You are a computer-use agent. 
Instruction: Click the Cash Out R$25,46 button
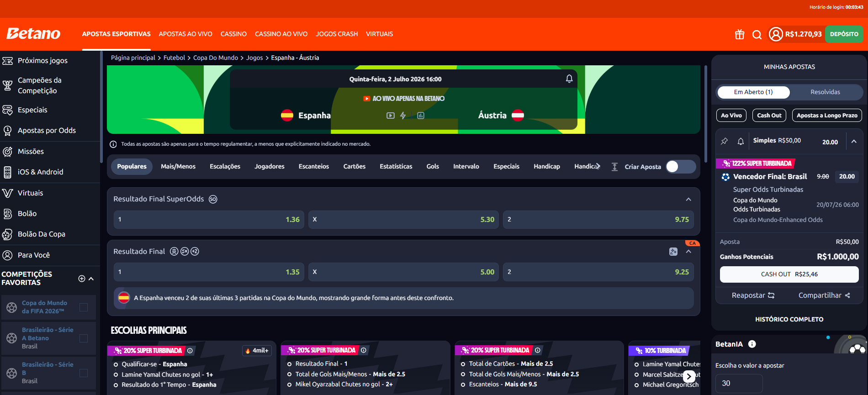(x=789, y=274)
